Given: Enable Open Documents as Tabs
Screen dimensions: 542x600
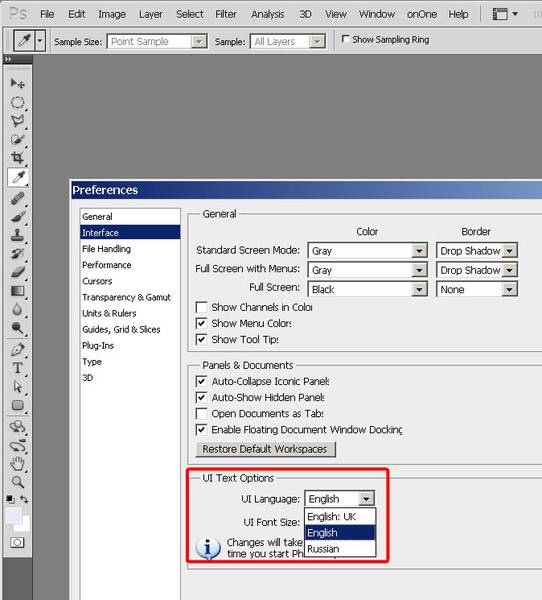Looking at the screenshot, I should coord(201,414).
